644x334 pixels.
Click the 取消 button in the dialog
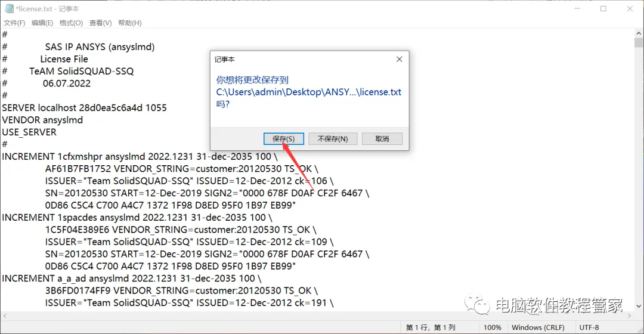click(382, 139)
